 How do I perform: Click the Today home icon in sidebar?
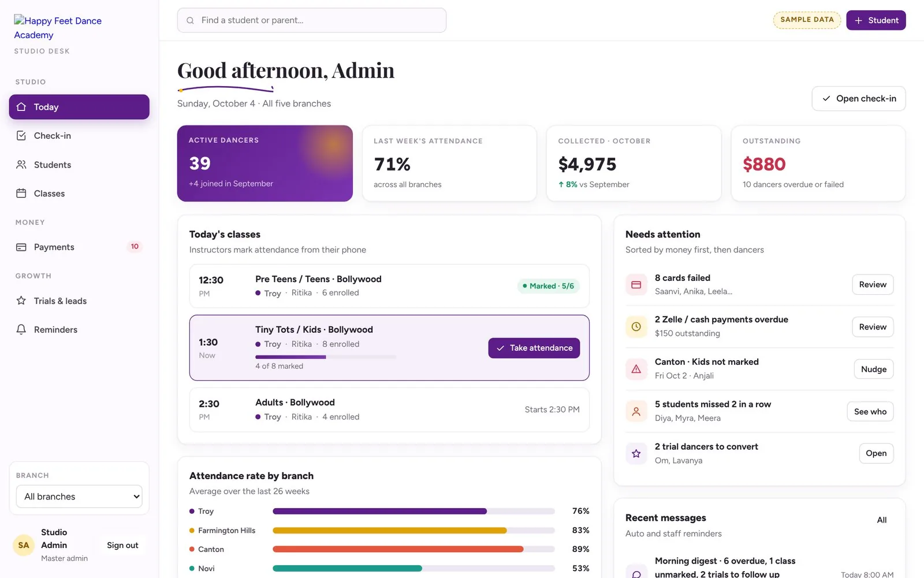point(21,107)
